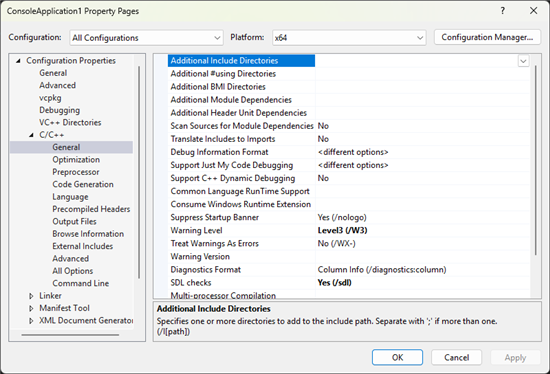Open Additional Include Directories value dropdown
Screen dimensions: 550x374
[x=523, y=61]
